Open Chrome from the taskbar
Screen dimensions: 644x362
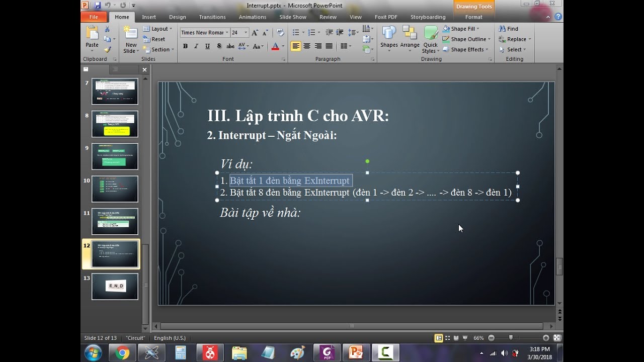(122, 353)
